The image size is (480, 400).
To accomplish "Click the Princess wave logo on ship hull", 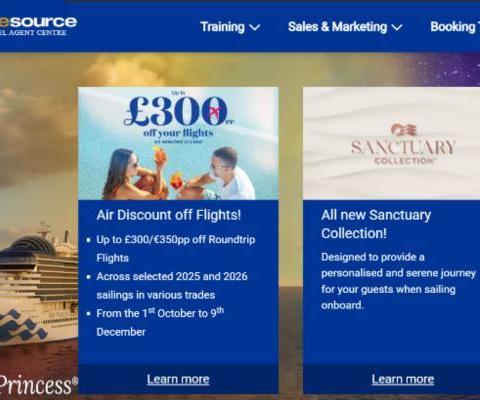I will (23, 326).
